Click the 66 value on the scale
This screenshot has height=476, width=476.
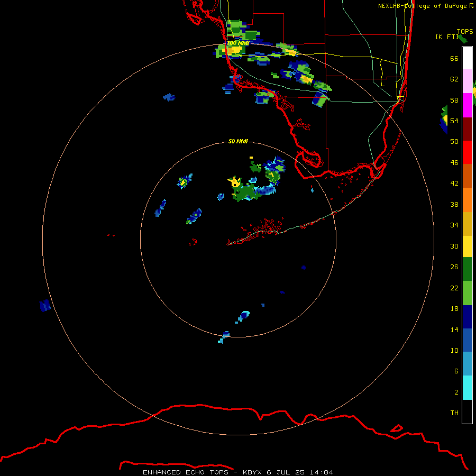pos(454,58)
